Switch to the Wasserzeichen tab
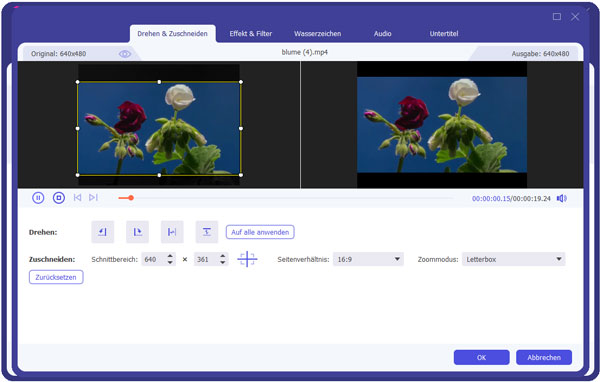The height and width of the screenshot is (382, 600). pyautogui.click(x=317, y=34)
